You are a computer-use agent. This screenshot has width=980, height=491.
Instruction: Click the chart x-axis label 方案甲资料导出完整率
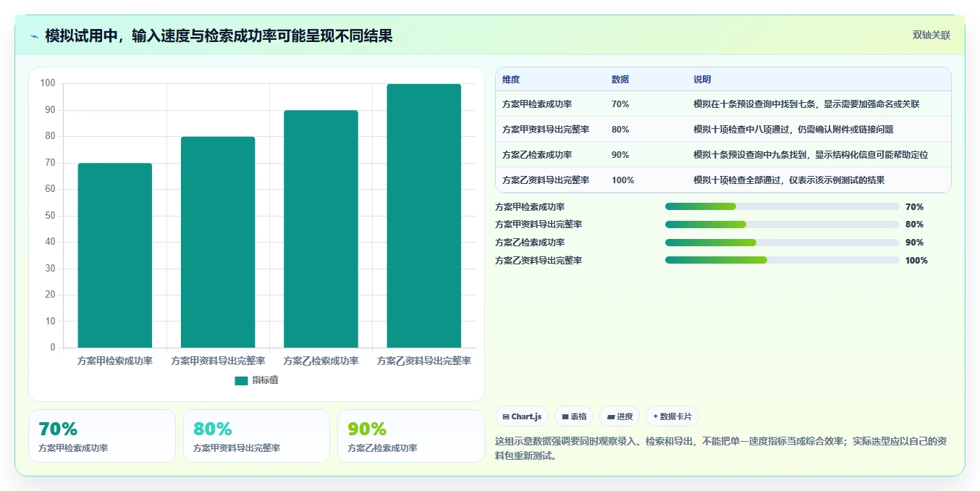pyautogui.click(x=218, y=361)
